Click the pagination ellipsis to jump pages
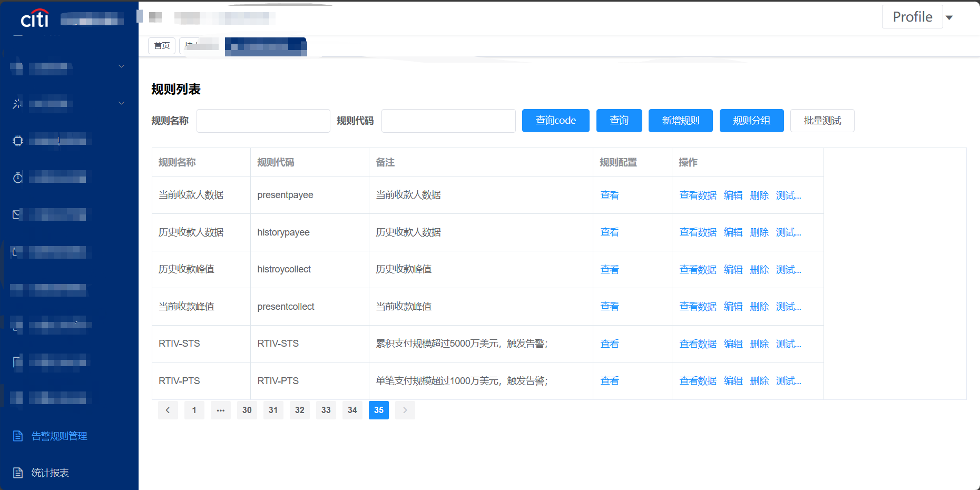980x490 pixels. 221,410
